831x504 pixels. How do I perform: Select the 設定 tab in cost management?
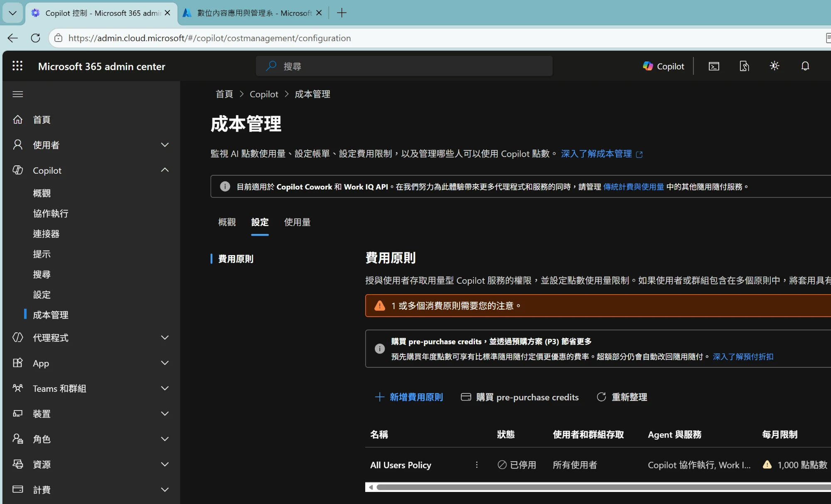point(260,222)
